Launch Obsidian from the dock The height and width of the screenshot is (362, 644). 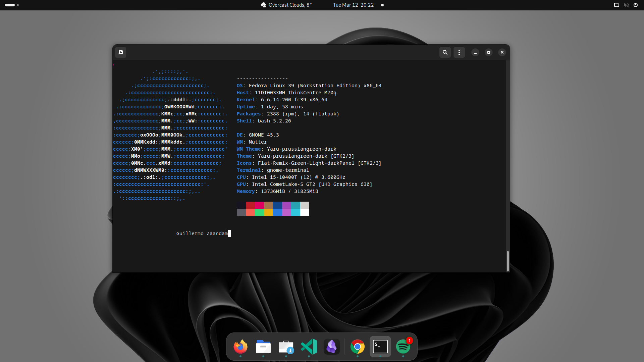tap(332, 347)
